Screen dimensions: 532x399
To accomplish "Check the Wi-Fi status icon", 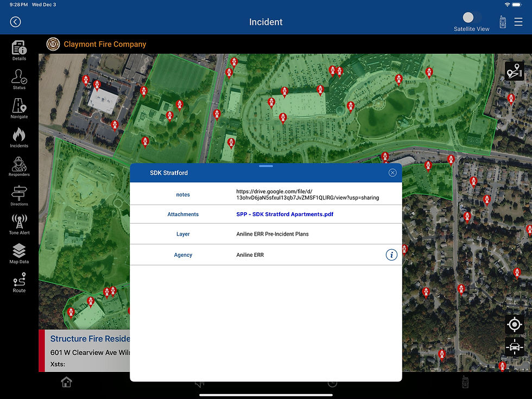I will 507,5.
